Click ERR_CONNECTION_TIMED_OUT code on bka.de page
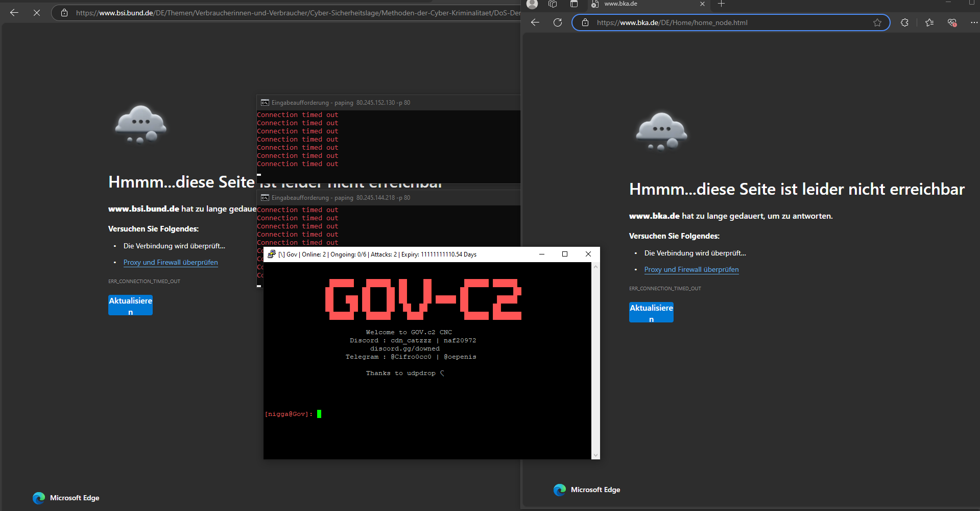The image size is (980, 511). point(665,289)
